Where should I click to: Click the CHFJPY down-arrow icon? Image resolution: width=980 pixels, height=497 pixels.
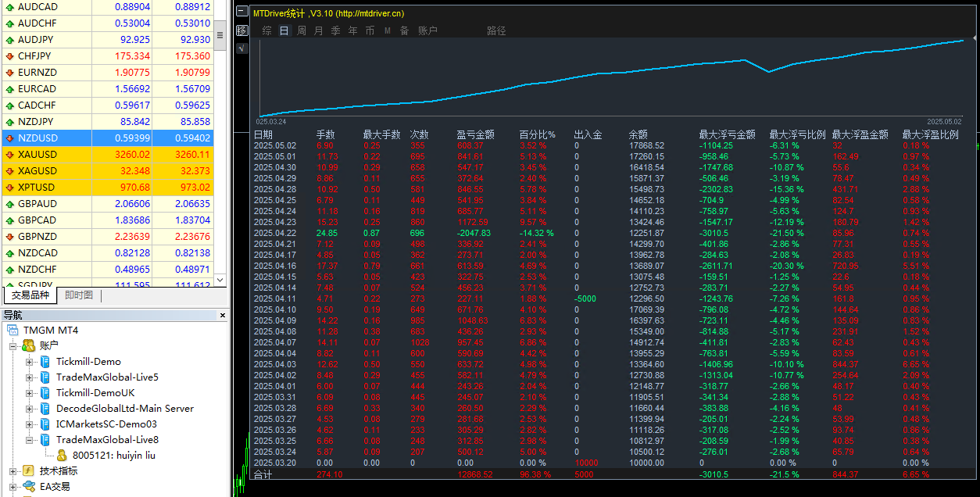click(9, 55)
